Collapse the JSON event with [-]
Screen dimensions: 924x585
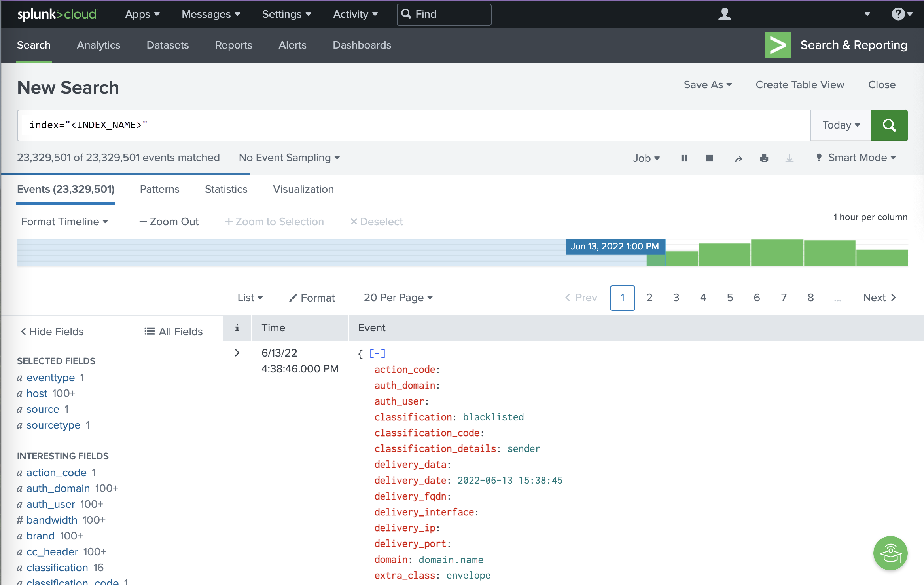377,353
